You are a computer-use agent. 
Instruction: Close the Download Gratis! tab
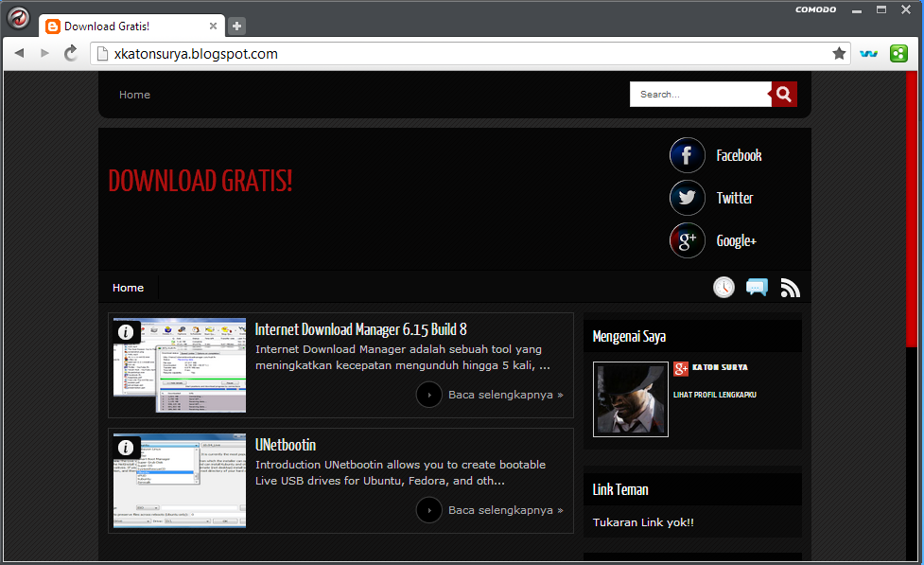[x=214, y=26]
